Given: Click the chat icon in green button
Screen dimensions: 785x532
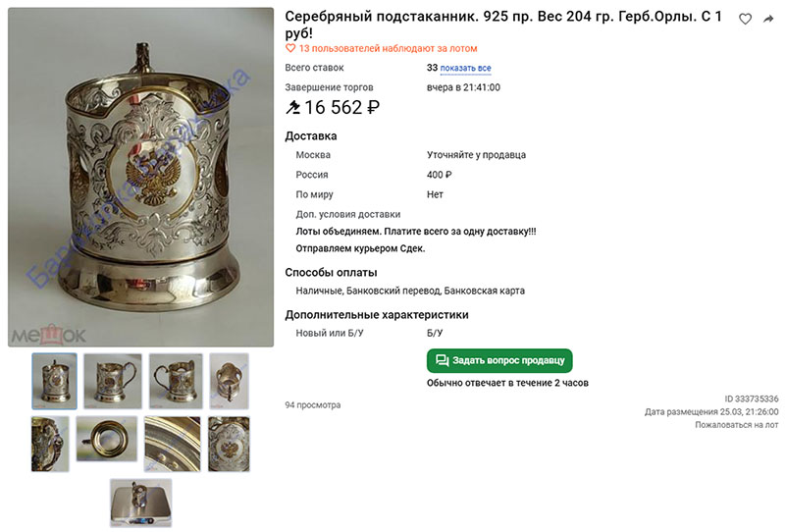Looking at the screenshot, I should (x=442, y=360).
